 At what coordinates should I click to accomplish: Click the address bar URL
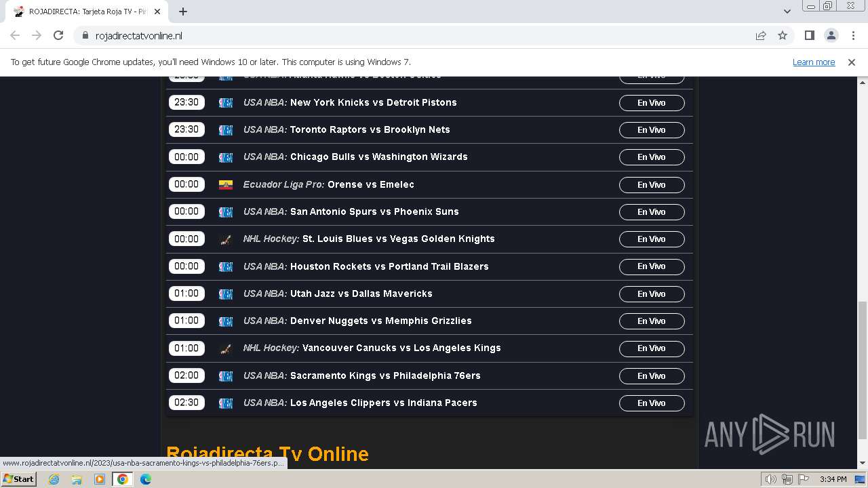(x=138, y=35)
